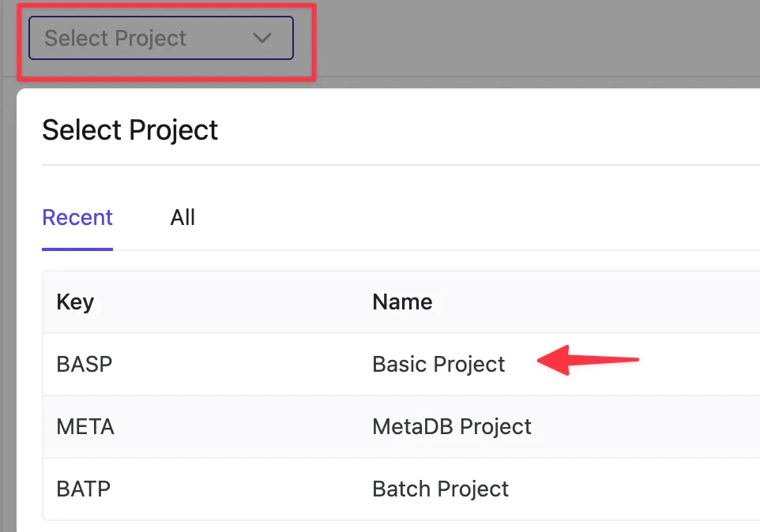Click the Key column header
760x532 pixels.
tap(75, 302)
